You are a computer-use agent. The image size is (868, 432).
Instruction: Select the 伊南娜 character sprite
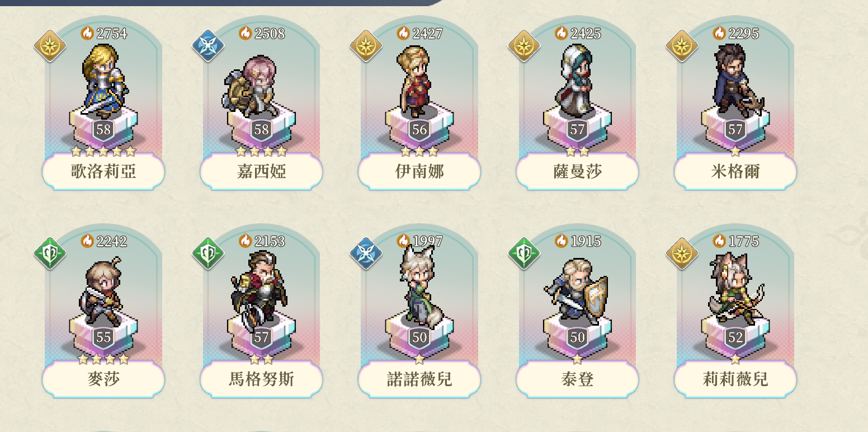coord(415,78)
